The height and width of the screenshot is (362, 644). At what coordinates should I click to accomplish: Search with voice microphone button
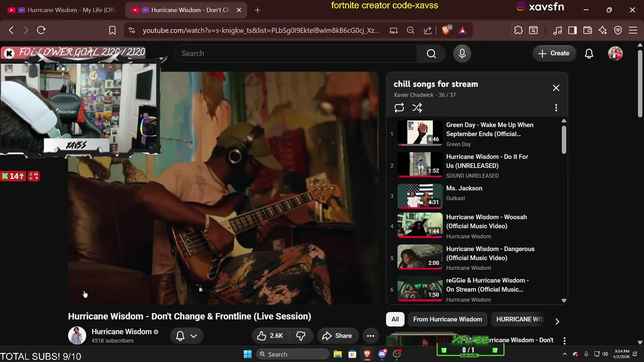(462, 53)
